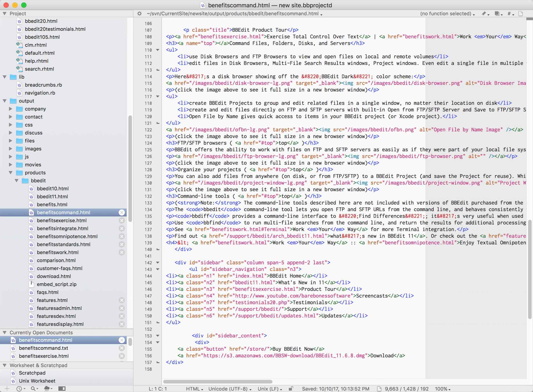The width and height of the screenshot is (533, 392).
Task: Select benefitswork.html in the Project list
Action: pyautogui.click(x=58, y=252)
